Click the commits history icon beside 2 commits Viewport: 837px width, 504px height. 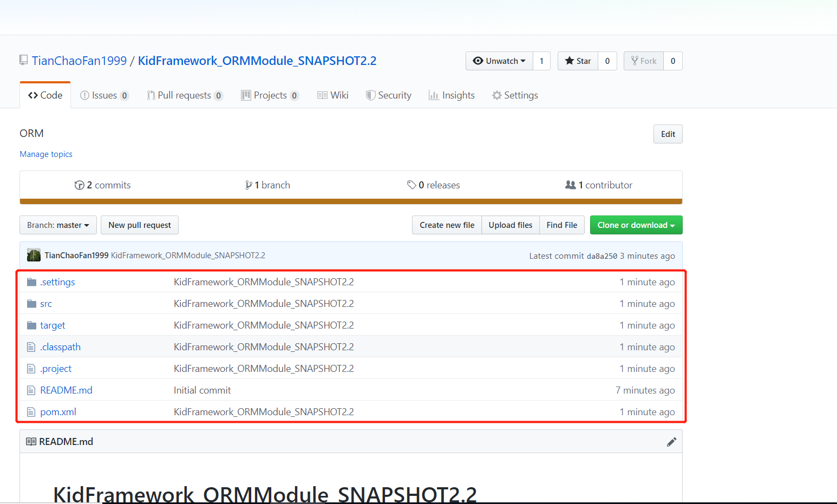80,185
